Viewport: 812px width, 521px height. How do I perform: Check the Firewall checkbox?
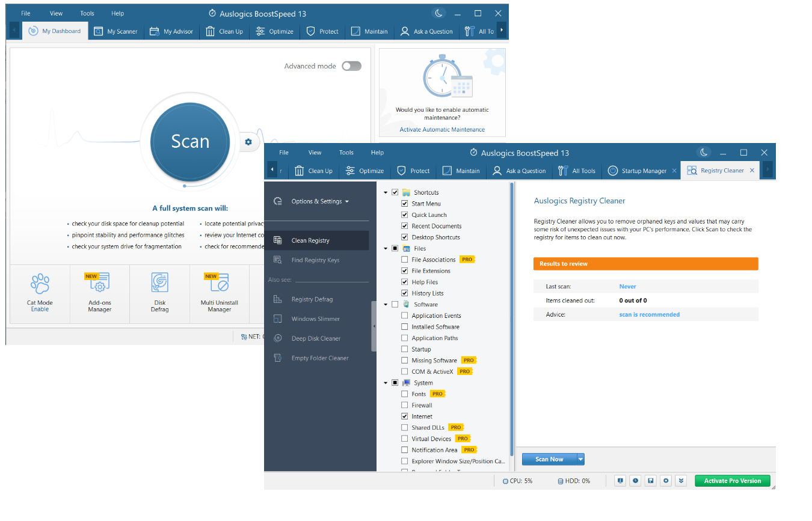(405, 406)
